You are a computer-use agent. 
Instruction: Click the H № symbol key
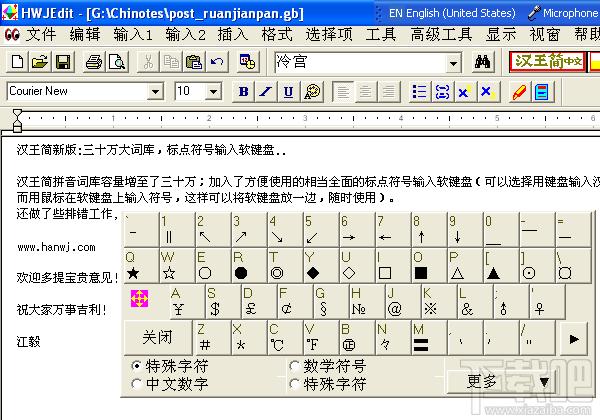[x=365, y=302]
